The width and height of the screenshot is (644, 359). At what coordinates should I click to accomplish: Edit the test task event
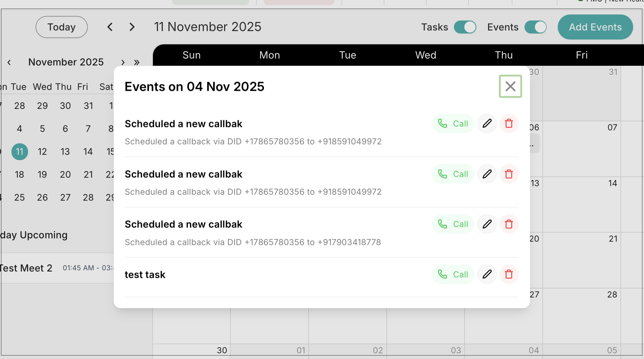pyautogui.click(x=487, y=275)
